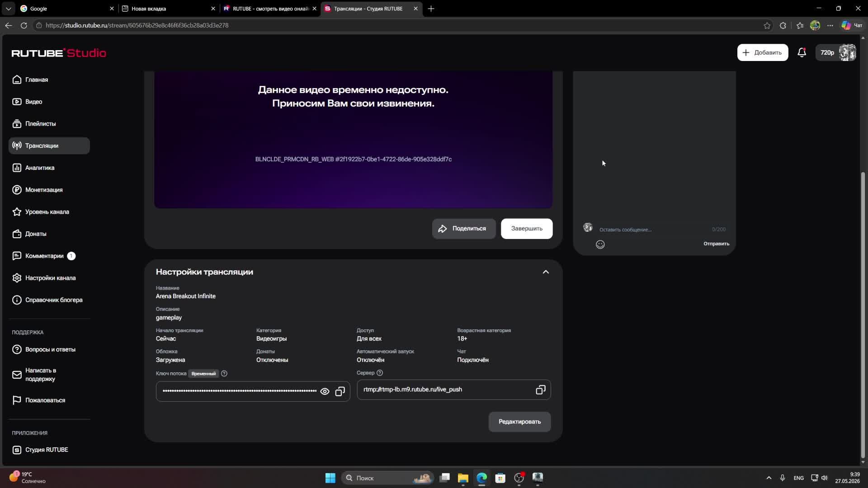
Task: Open Microsoft Edge from the taskbar
Action: [x=481, y=478]
